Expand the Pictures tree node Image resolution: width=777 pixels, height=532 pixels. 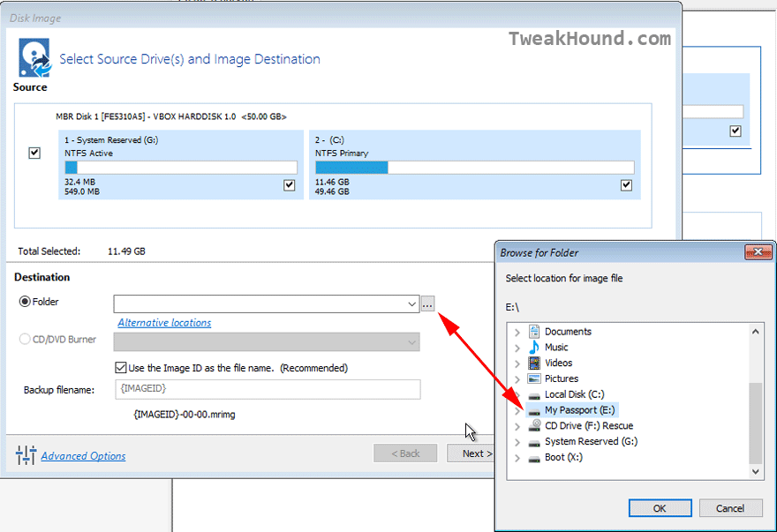point(517,379)
